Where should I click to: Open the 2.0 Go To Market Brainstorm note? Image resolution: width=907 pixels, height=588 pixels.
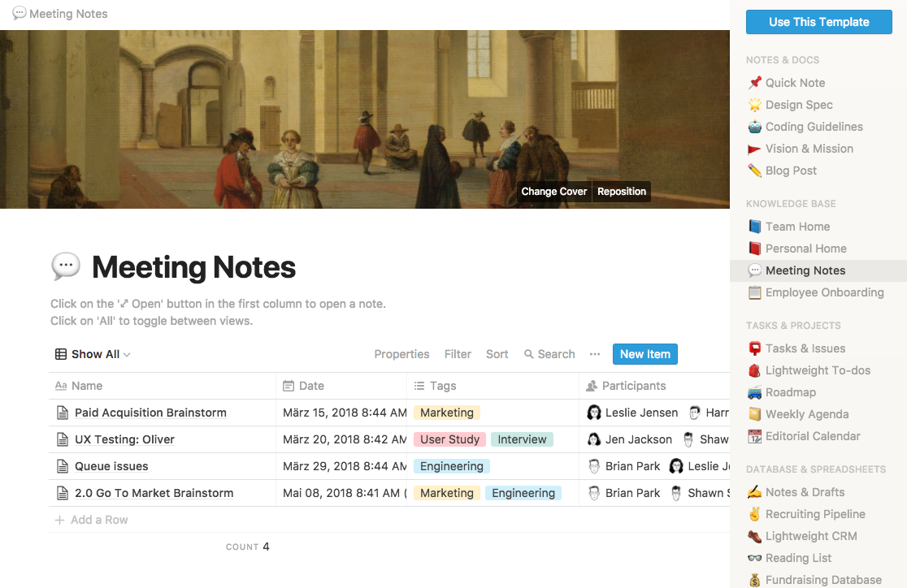pos(154,493)
